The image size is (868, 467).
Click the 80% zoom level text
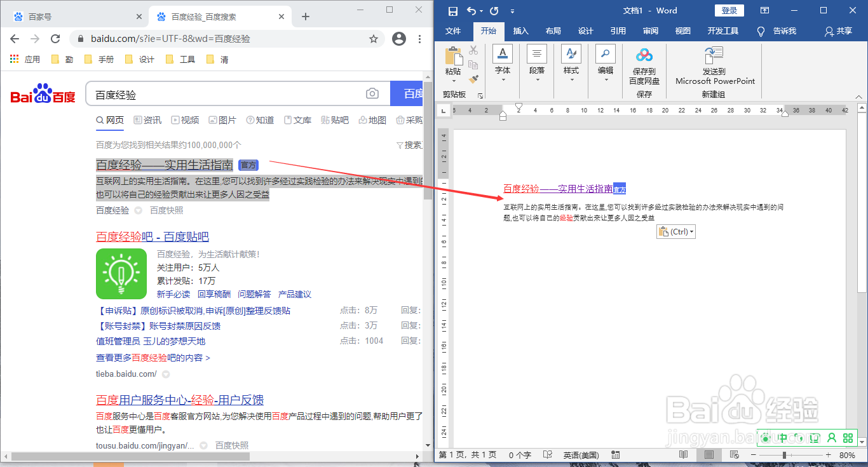(847, 455)
